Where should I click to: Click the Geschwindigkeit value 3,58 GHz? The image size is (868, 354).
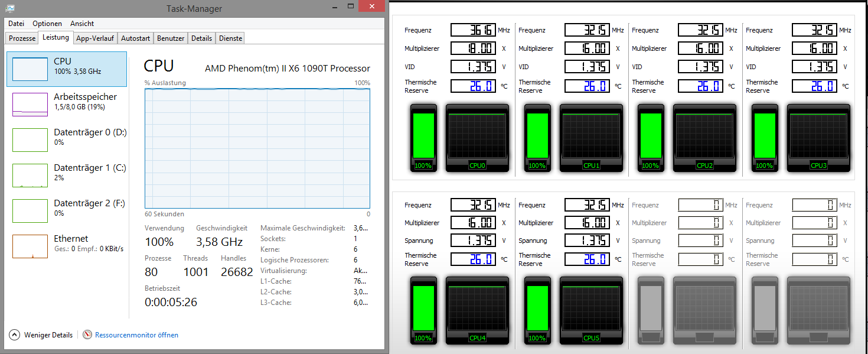pos(219,242)
